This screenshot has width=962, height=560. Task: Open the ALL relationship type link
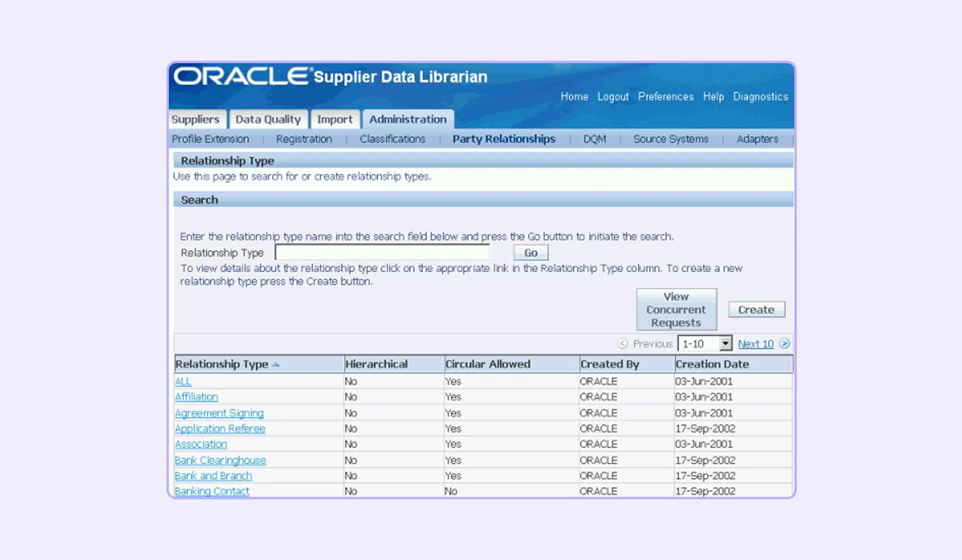[x=183, y=381]
